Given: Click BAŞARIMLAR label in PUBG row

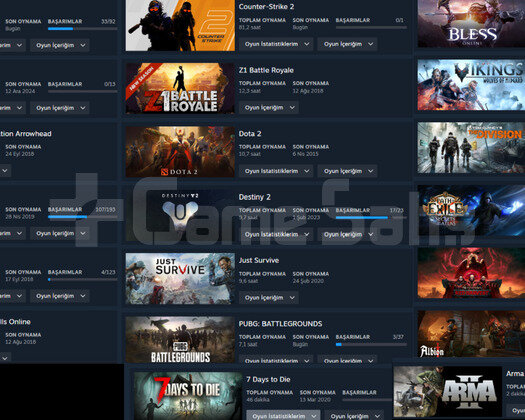Looking at the screenshot, I should tap(353, 337).
